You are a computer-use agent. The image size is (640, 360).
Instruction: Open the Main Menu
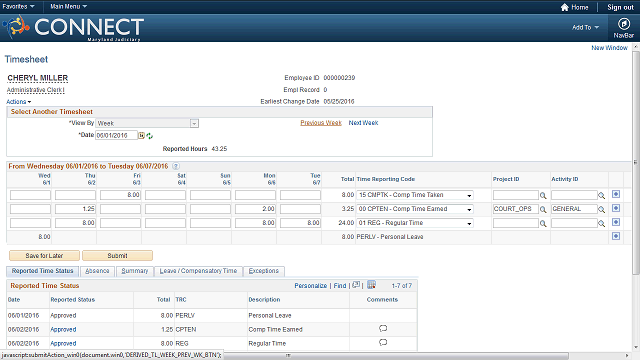click(68, 7)
